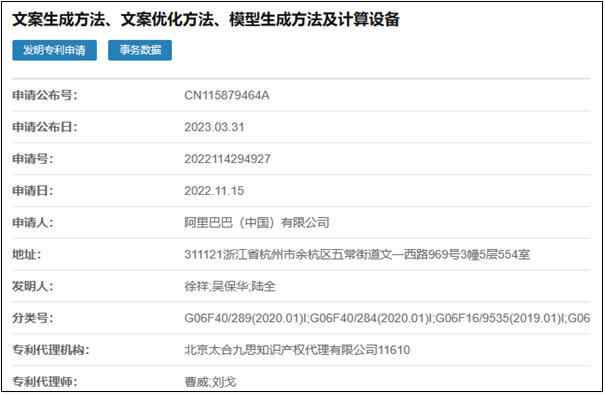This screenshot has height=394, width=605.
Task: Select publication number CN115879464A
Action: (227, 95)
